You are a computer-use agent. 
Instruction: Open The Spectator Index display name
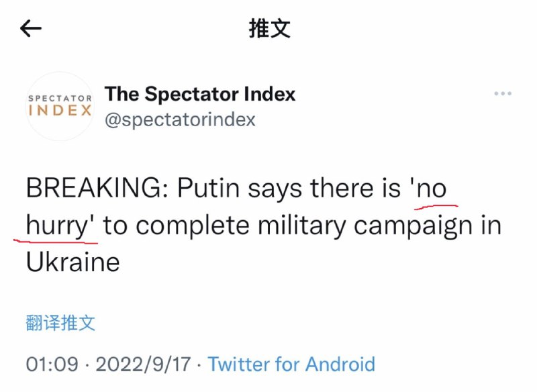pyautogui.click(x=200, y=94)
